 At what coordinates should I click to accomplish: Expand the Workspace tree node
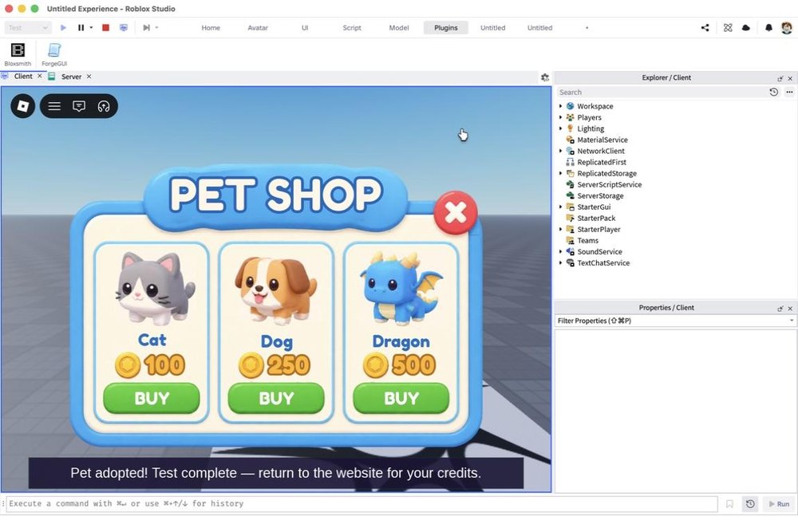coord(560,106)
